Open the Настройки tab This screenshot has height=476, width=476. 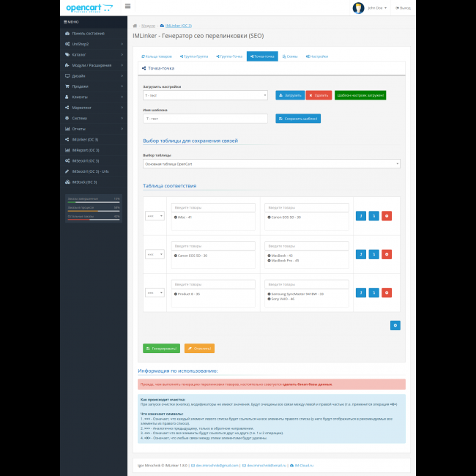(x=316, y=56)
